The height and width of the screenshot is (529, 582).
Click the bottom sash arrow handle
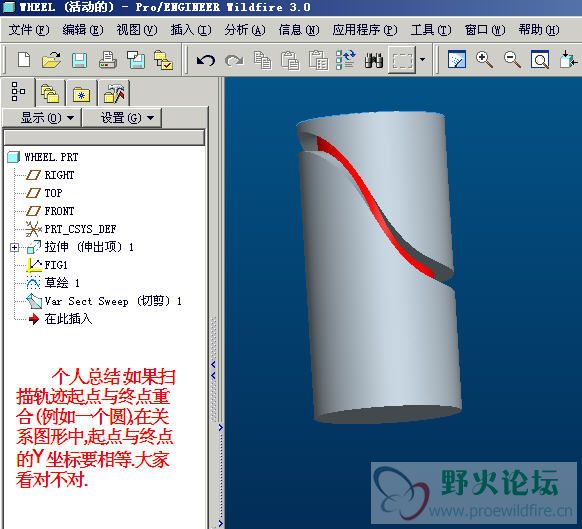pyautogui.click(x=220, y=523)
